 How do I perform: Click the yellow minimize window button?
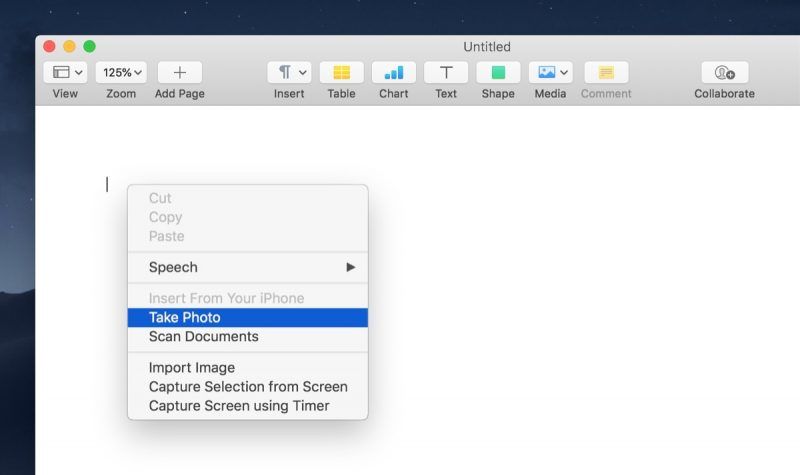69,46
